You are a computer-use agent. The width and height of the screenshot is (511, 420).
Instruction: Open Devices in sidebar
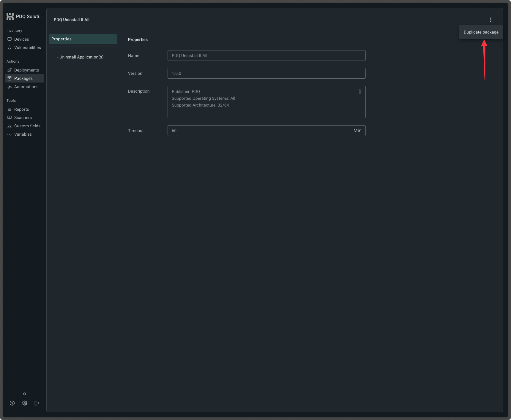pos(24,39)
